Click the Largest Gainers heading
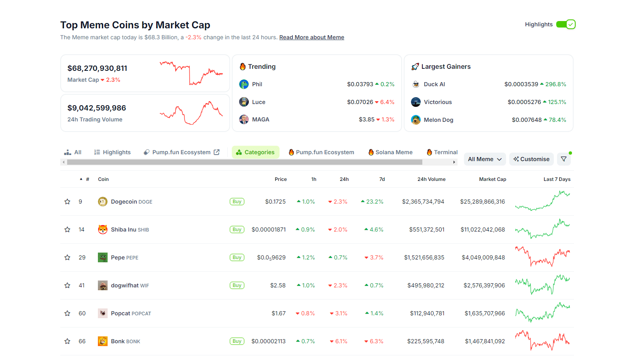644x357 pixels. click(x=446, y=66)
